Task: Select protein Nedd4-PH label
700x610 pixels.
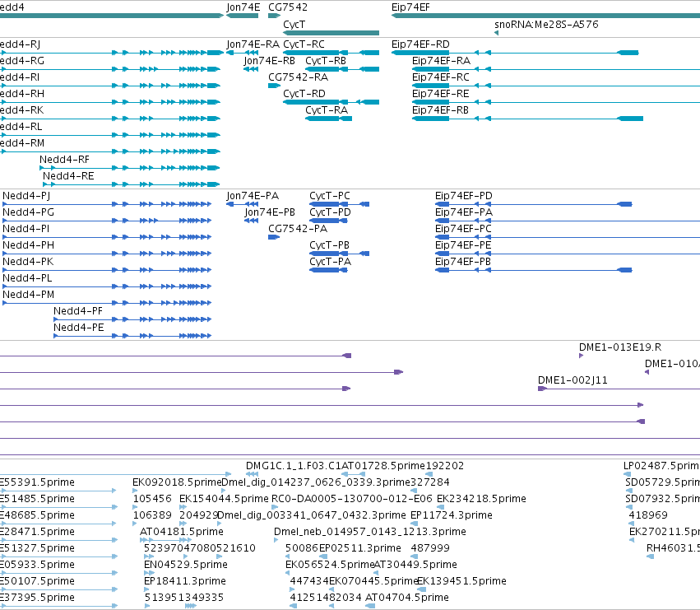Action: [x=28, y=245]
